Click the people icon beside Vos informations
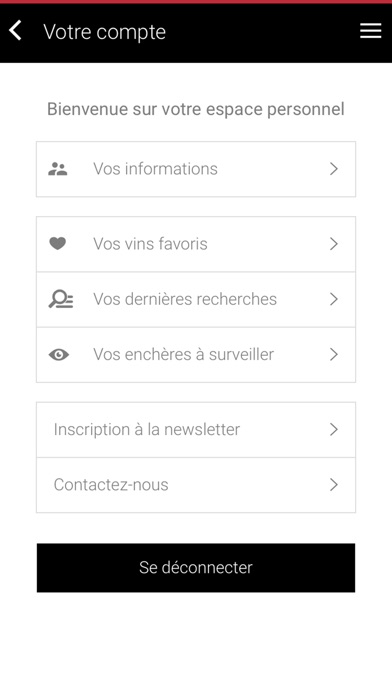This screenshot has width=392, height=696. [x=58, y=169]
